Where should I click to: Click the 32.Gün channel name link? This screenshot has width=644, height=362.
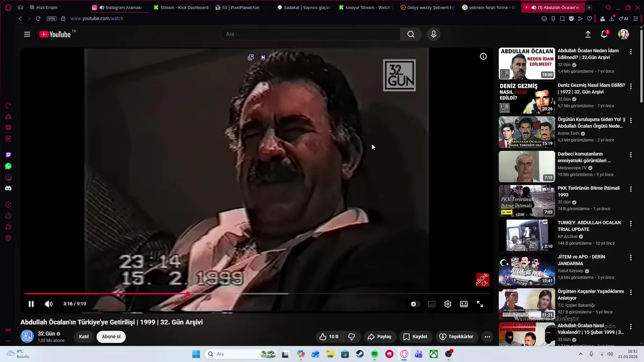click(46, 334)
